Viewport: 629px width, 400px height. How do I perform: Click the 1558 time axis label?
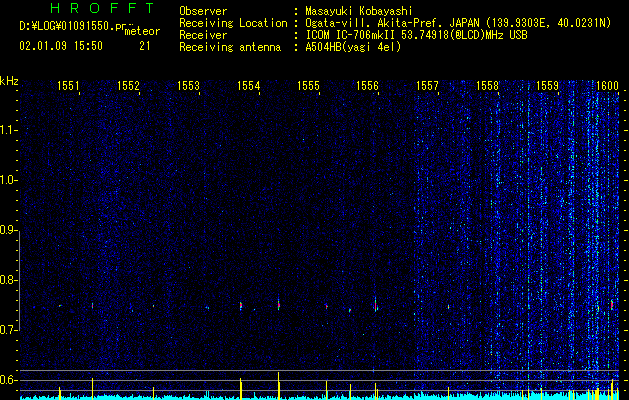[487, 85]
